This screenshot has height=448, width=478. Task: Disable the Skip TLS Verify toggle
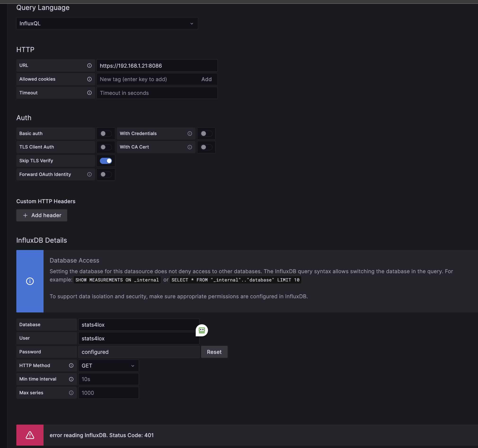tap(106, 161)
